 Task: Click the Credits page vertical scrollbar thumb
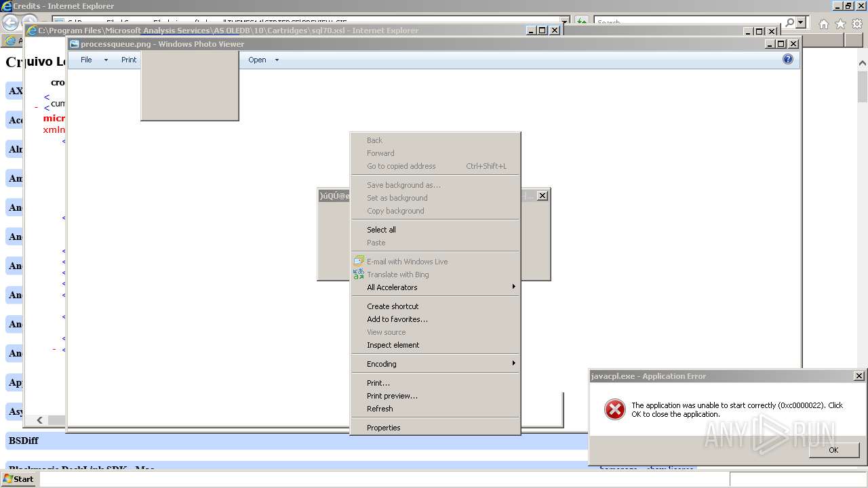point(862,85)
